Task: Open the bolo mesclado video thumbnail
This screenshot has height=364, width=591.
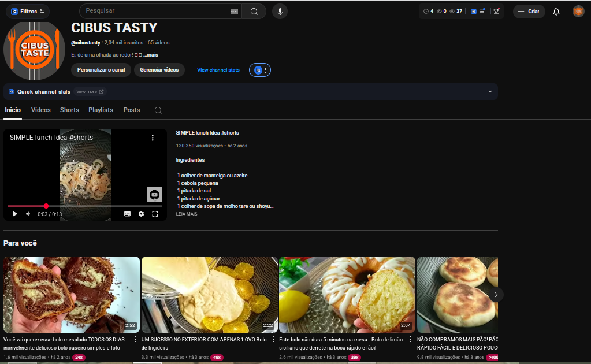Action: (72, 294)
